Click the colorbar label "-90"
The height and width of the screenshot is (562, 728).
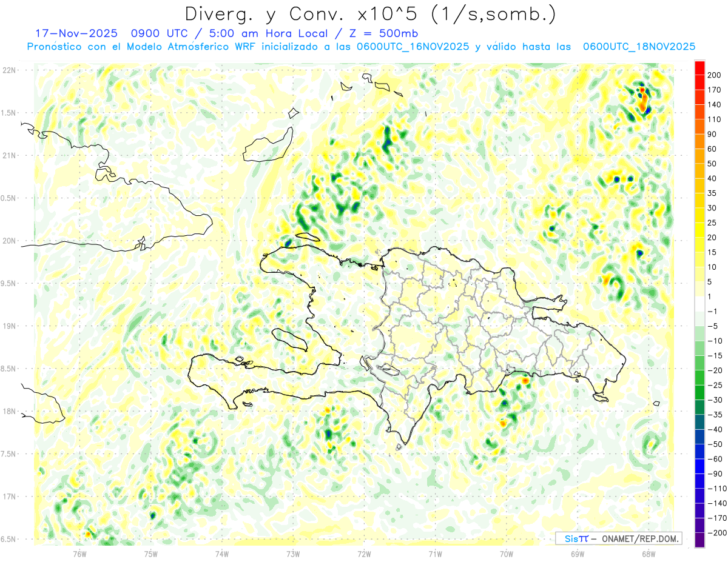[716, 474]
